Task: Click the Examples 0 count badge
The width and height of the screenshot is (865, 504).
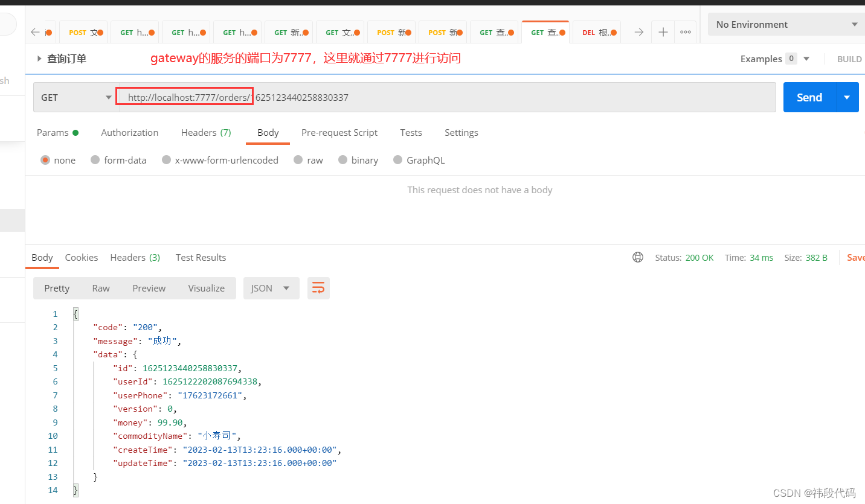Action: (x=791, y=59)
